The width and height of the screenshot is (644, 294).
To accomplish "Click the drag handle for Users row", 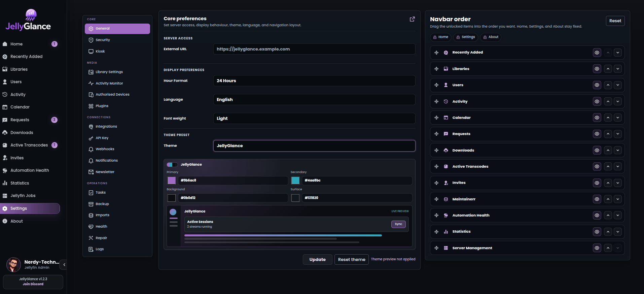I will tap(436, 85).
